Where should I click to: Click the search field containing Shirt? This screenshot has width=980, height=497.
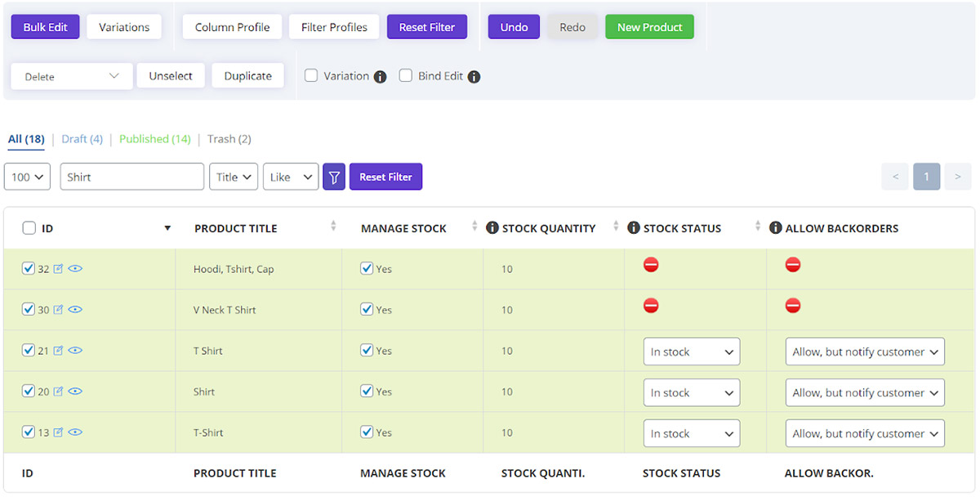131,177
